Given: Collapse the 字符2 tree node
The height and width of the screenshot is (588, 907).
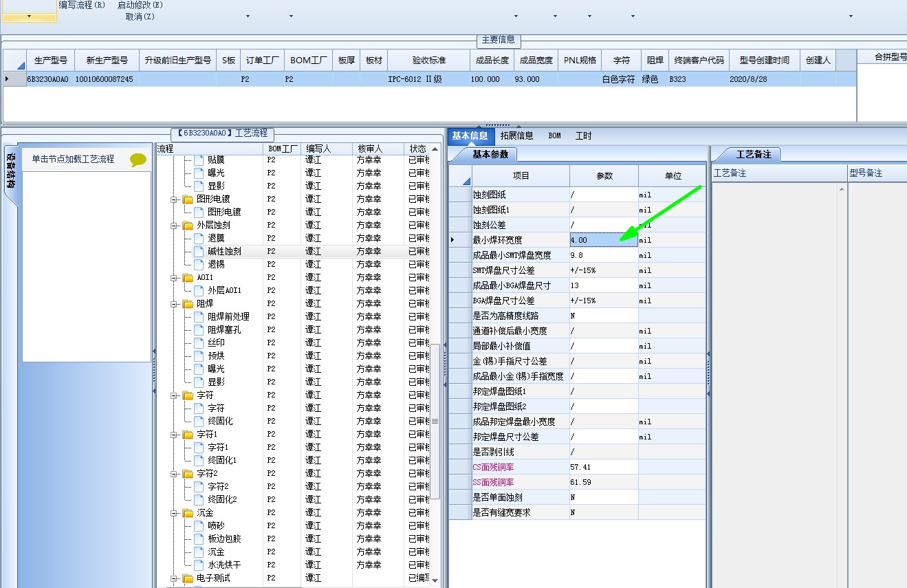Looking at the screenshot, I should [175, 474].
